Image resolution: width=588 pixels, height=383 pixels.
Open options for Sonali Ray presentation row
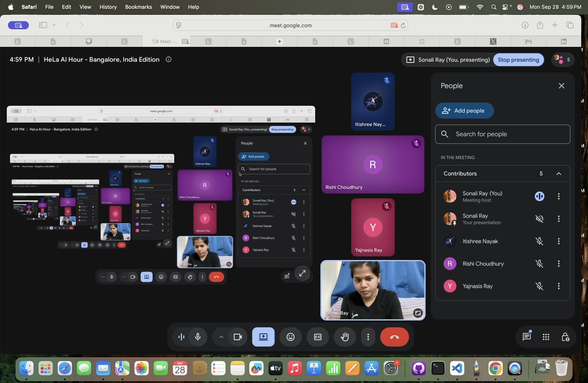[x=559, y=219]
